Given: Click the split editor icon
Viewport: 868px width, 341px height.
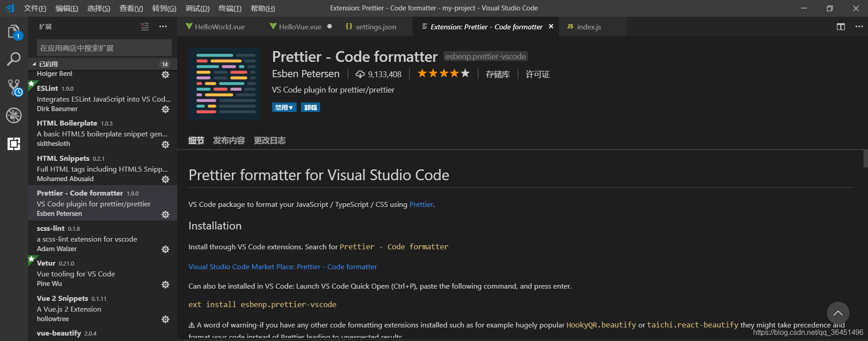Looking at the screenshot, I should tap(840, 27).
